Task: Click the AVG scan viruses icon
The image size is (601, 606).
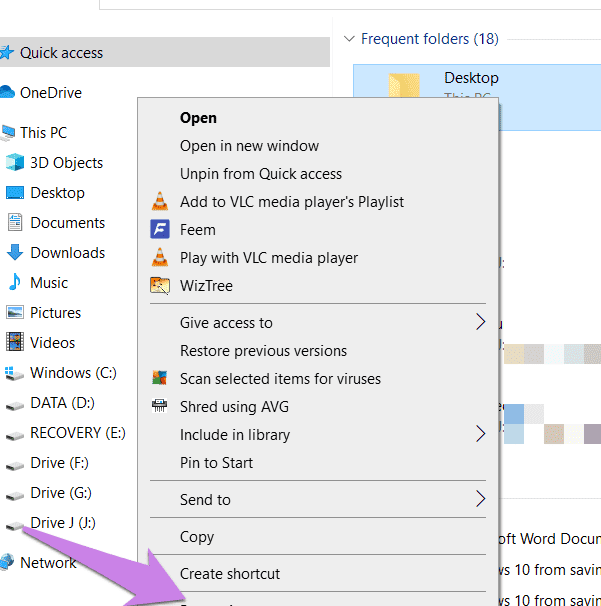Action: pos(160,378)
